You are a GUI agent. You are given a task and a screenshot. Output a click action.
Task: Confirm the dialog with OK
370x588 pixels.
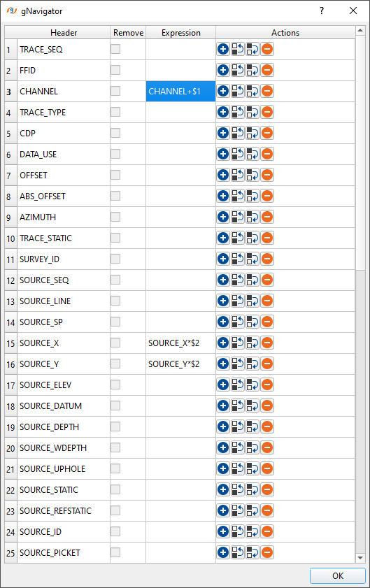coord(338,575)
